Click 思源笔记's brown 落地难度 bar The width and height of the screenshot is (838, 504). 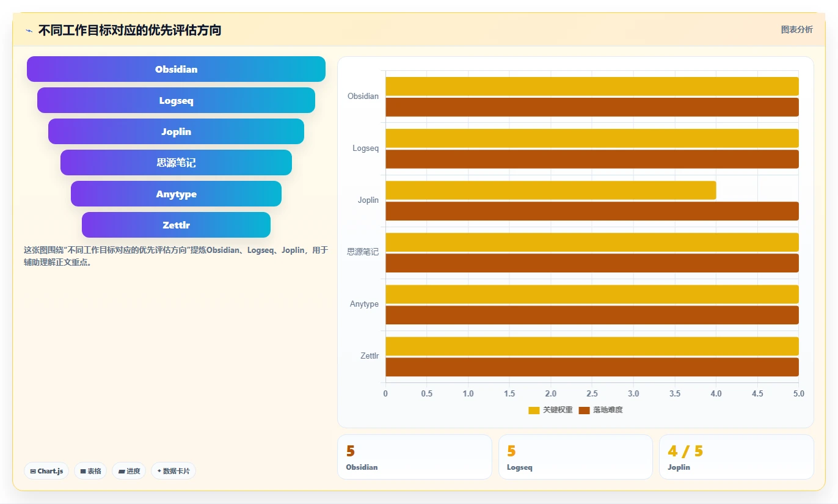(592, 263)
